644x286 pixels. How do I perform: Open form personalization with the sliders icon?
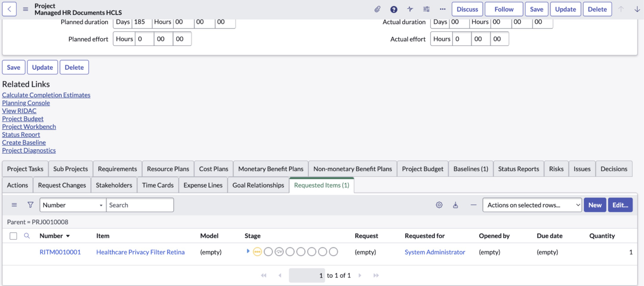426,9
